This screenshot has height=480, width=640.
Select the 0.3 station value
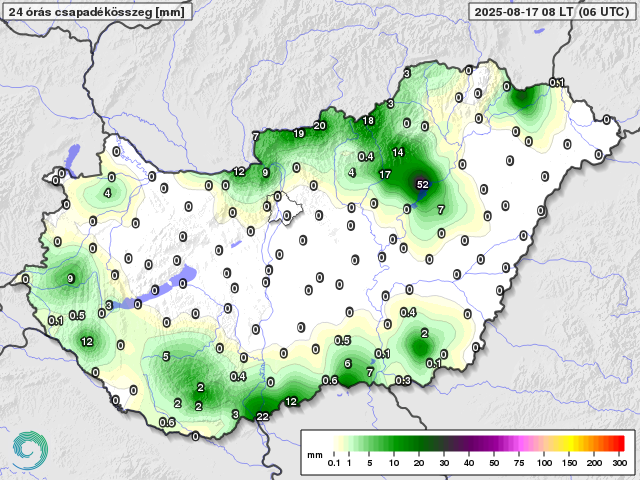coord(403,381)
